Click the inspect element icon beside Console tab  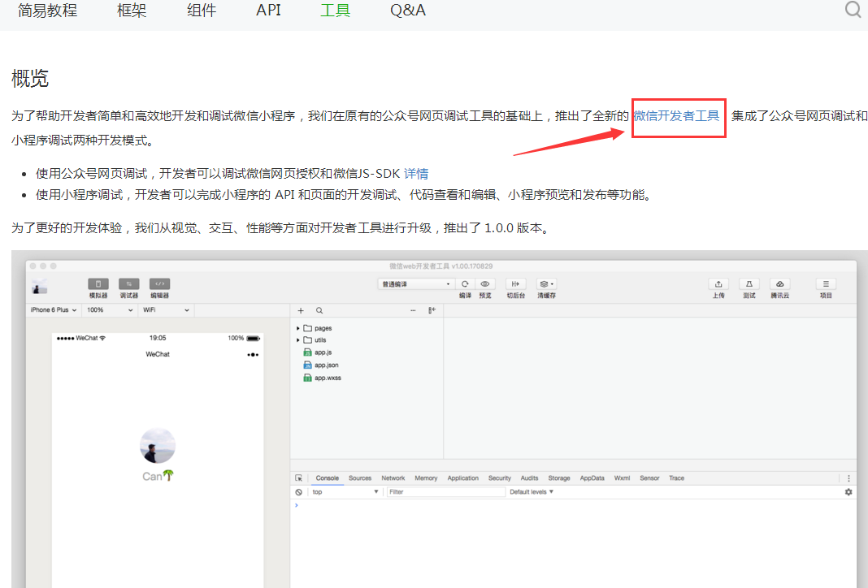[x=299, y=478]
